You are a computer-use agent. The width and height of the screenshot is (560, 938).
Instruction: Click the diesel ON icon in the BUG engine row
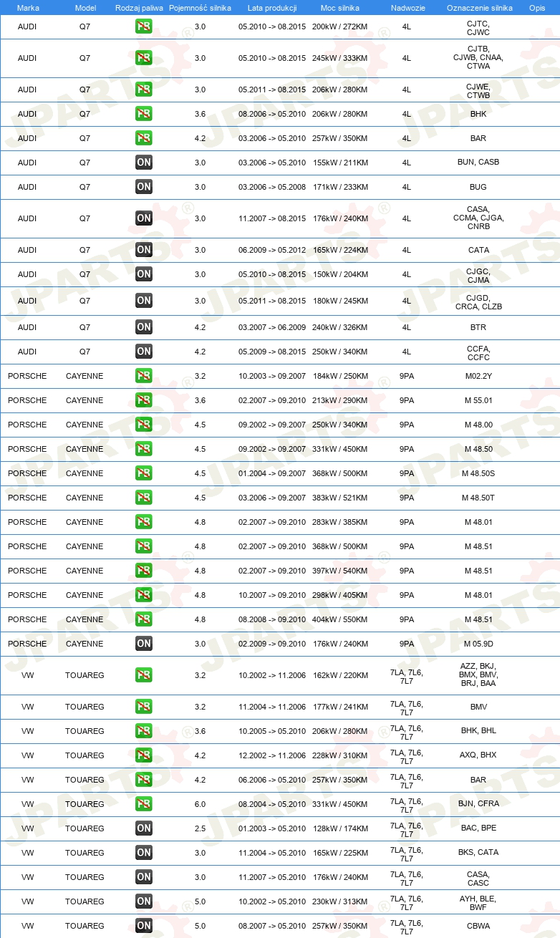pos(144,187)
